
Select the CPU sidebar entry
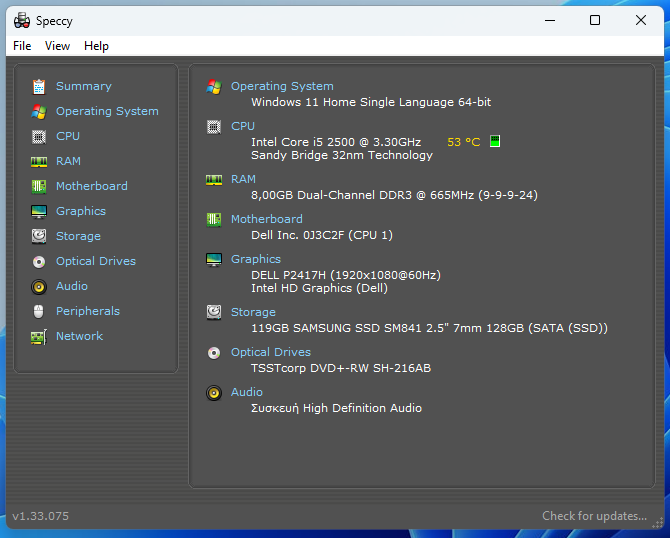click(x=68, y=136)
